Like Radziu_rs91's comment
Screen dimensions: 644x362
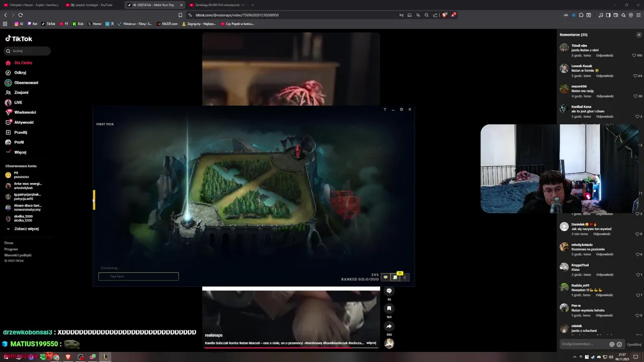pyautogui.click(x=637, y=295)
